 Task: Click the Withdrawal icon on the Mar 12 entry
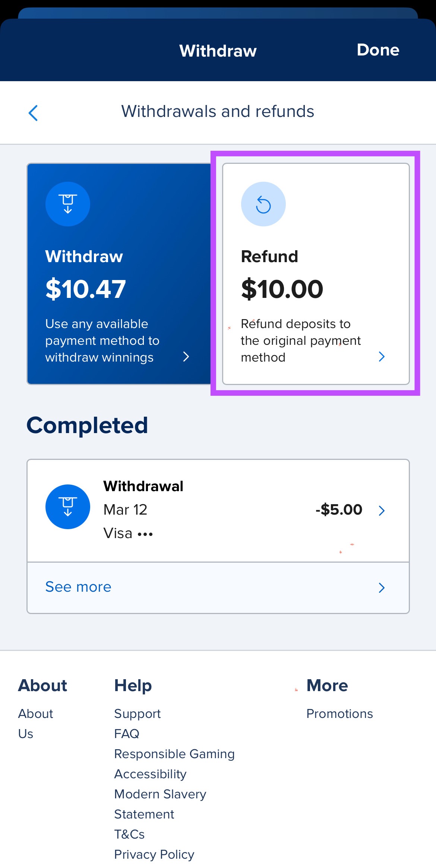point(67,507)
